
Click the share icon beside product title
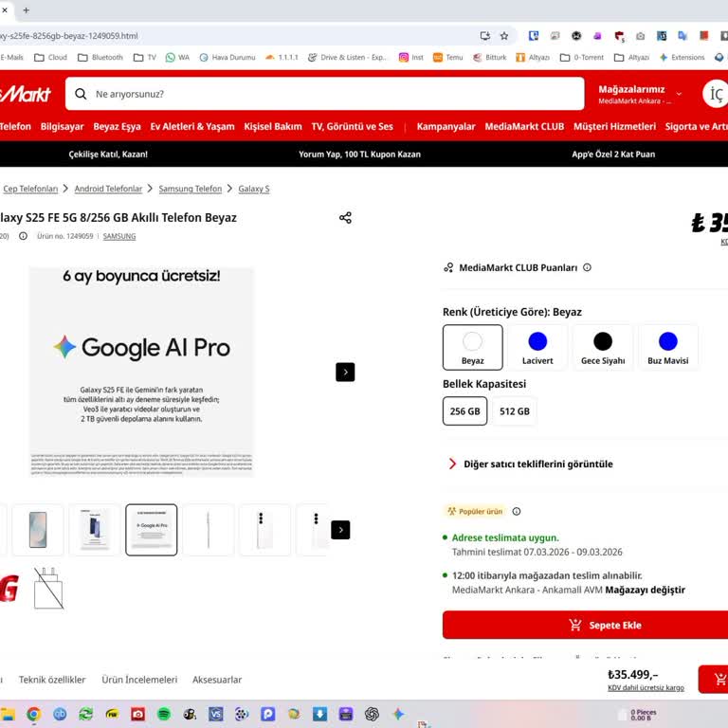point(345,217)
